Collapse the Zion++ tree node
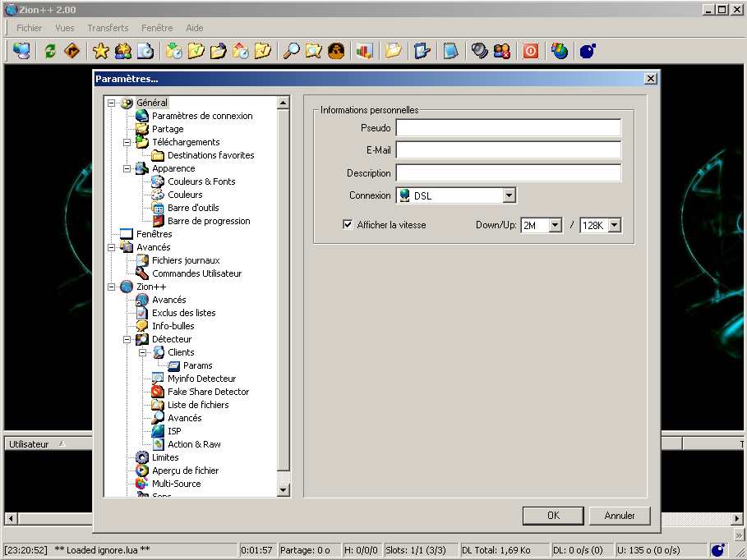 tap(112, 287)
